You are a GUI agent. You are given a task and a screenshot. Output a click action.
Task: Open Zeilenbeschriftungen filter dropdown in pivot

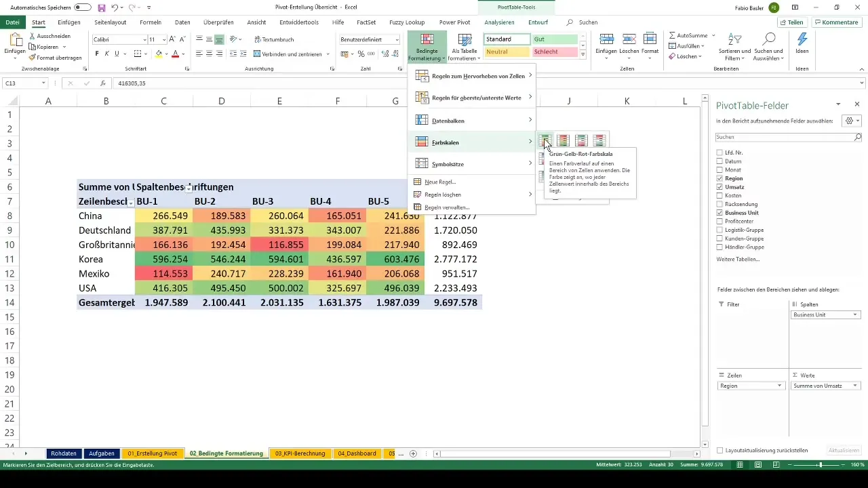[131, 202]
